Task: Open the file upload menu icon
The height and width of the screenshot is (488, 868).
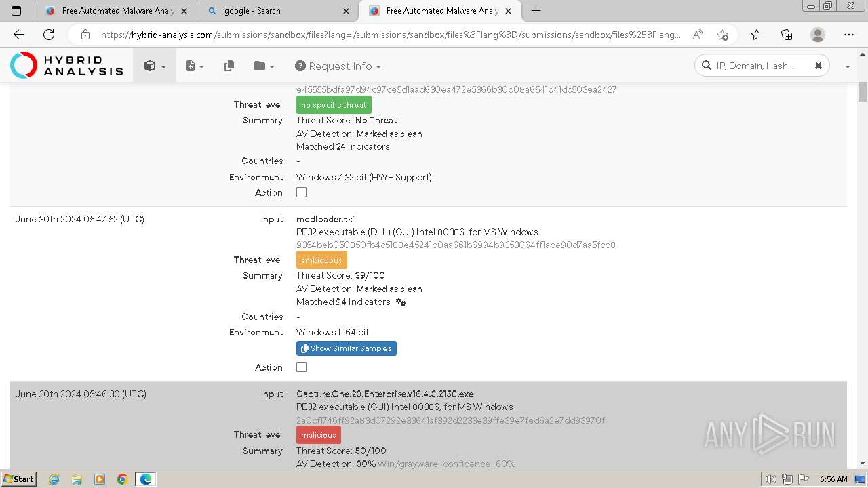Action: coord(195,66)
